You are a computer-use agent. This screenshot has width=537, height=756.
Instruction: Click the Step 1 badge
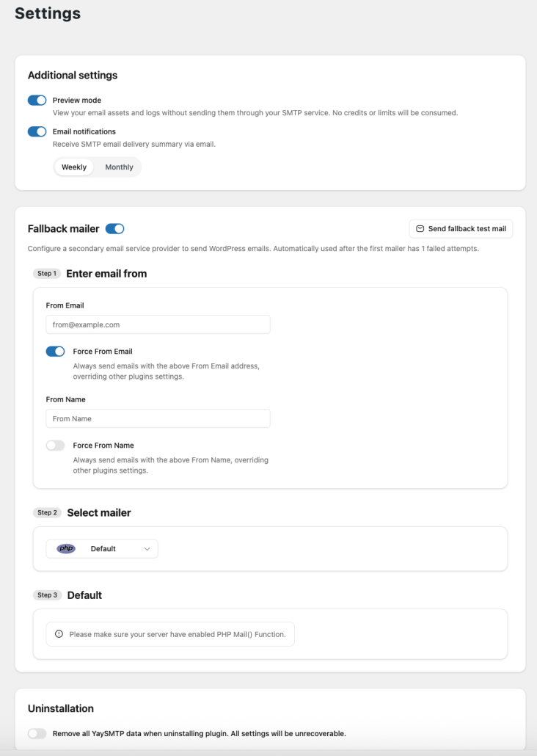coord(47,273)
